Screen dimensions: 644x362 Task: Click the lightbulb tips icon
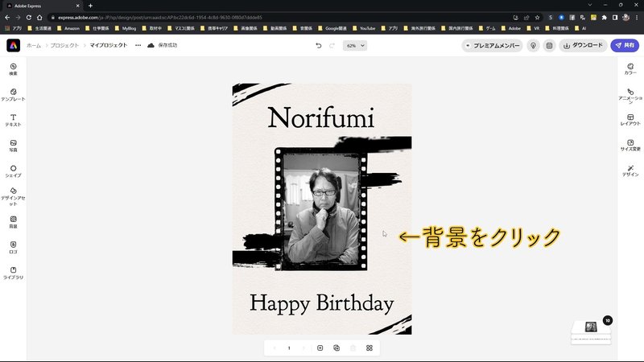(x=533, y=46)
